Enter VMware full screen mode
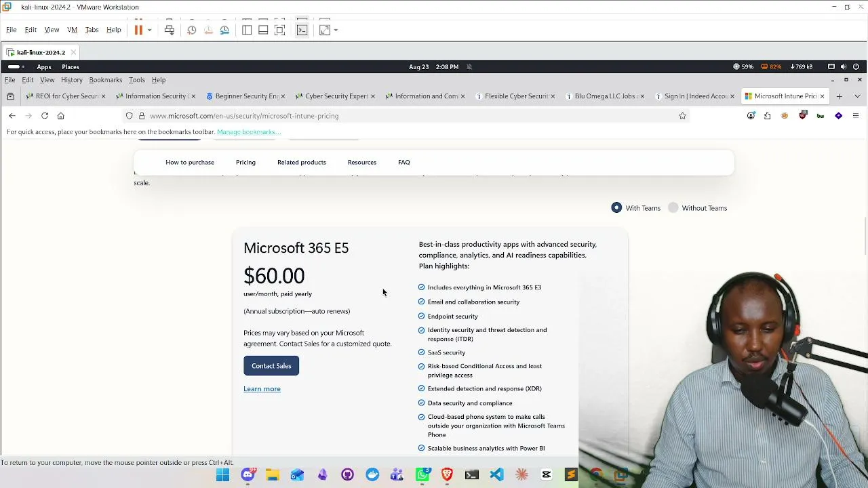Image resolution: width=868 pixels, height=488 pixels. 279,30
